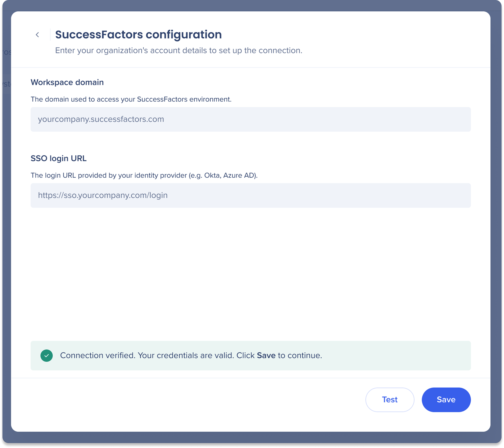The image size is (504, 448).
Task: Click the vertical divider beside back arrow
Action: click(x=50, y=35)
